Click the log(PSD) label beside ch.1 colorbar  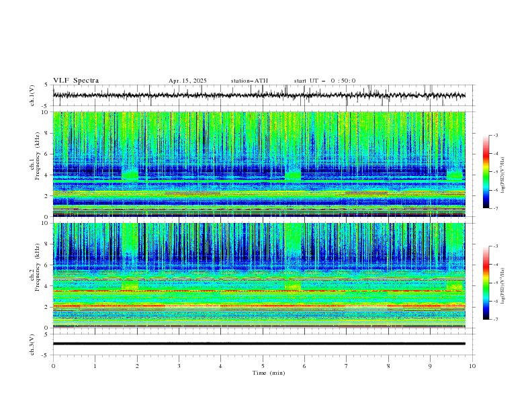point(502,175)
